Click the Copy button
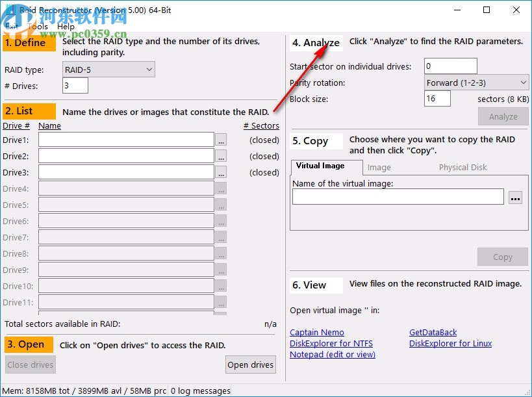The height and width of the screenshot is (397, 532). [503, 257]
